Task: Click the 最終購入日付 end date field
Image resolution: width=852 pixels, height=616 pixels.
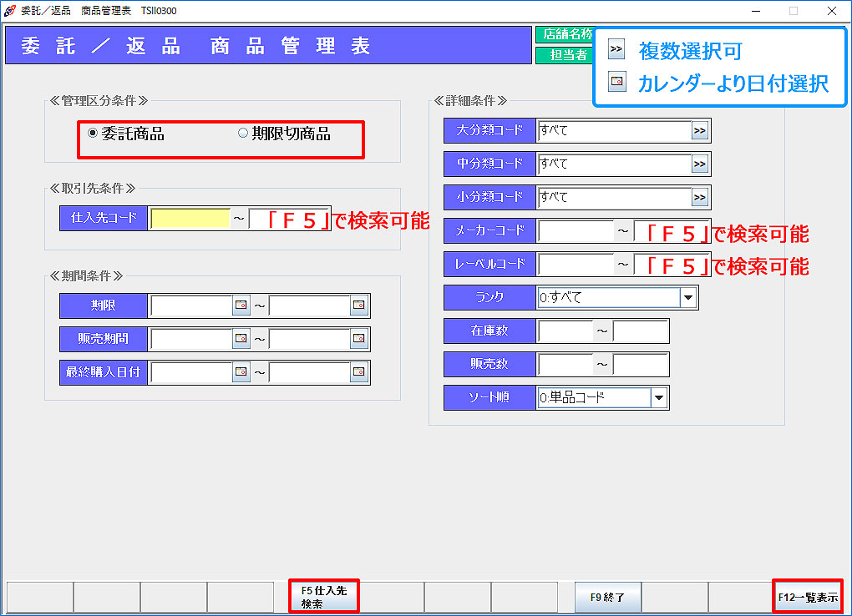Action: [x=309, y=372]
